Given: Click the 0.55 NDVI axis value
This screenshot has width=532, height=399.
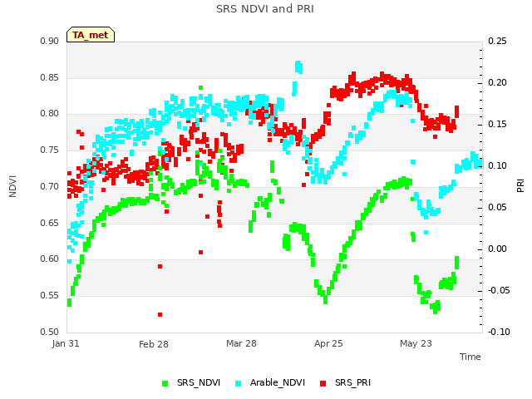Looking at the screenshot, I should pyautogui.click(x=50, y=296).
